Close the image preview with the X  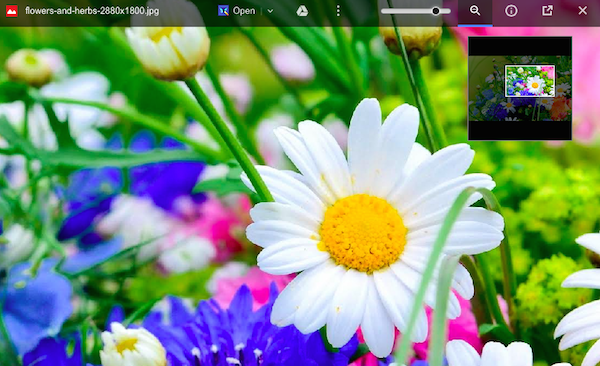[582, 11]
